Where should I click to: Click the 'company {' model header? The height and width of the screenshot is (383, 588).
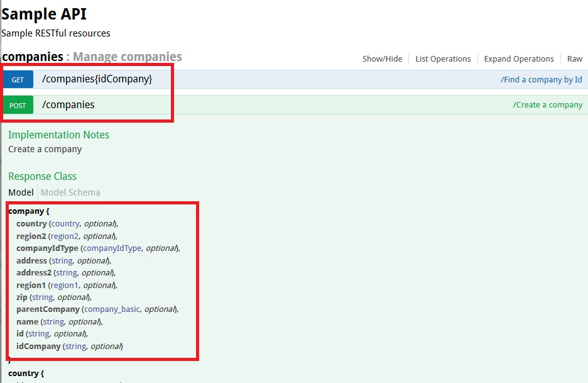pos(29,211)
